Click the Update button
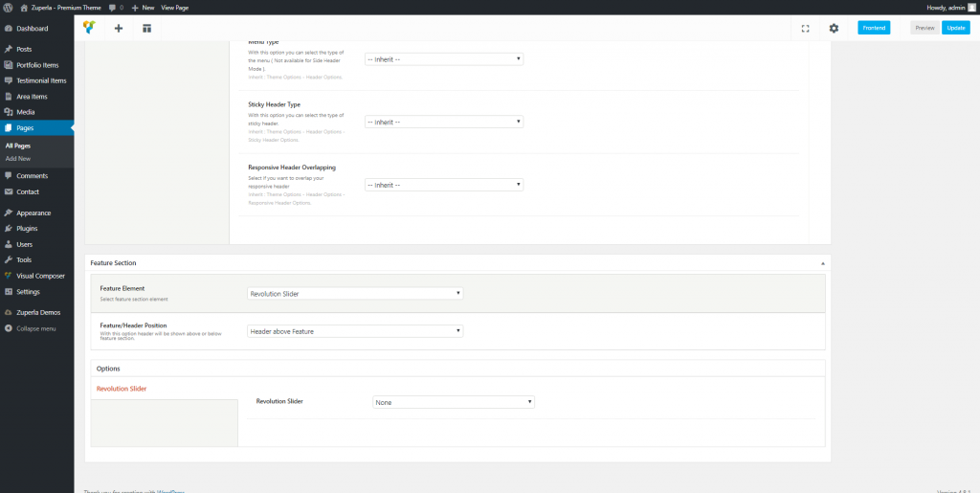980x493 pixels. [x=955, y=28]
